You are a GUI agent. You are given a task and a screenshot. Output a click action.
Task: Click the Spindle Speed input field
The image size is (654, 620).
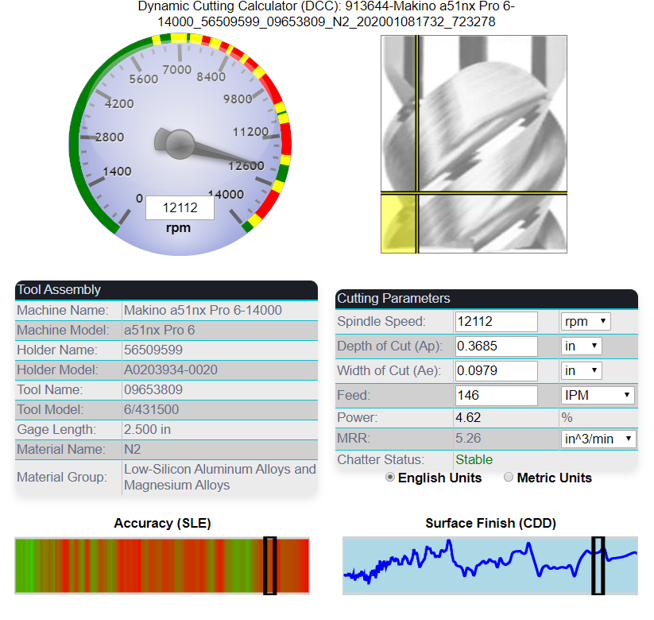[496, 322]
